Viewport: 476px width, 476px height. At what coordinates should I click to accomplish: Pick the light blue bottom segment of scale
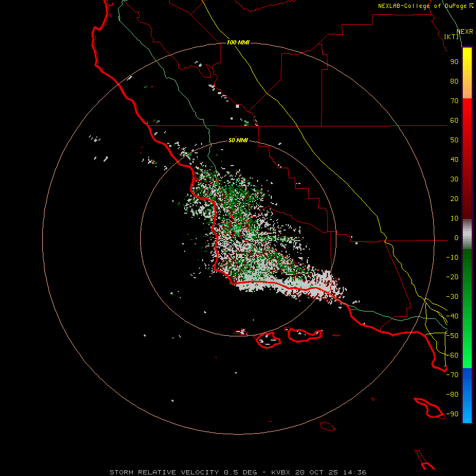pyautogui.click(x=467, y=413)
